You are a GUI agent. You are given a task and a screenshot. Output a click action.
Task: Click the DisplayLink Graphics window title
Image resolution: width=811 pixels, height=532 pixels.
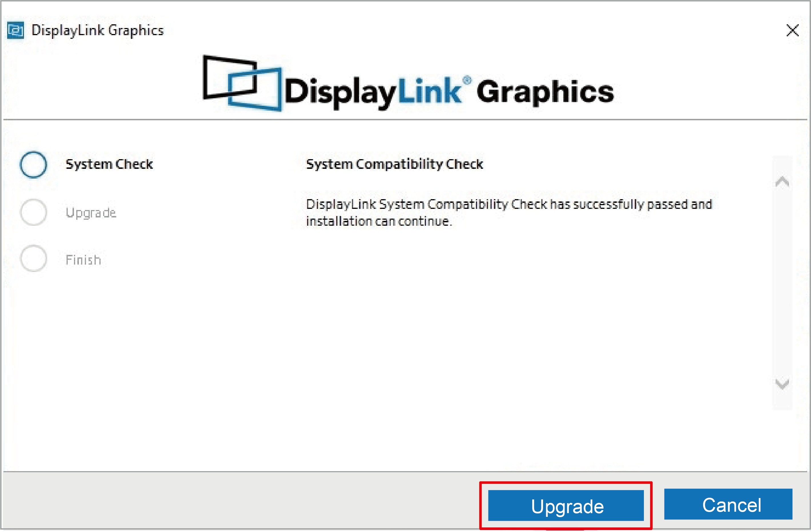(97, 30)
